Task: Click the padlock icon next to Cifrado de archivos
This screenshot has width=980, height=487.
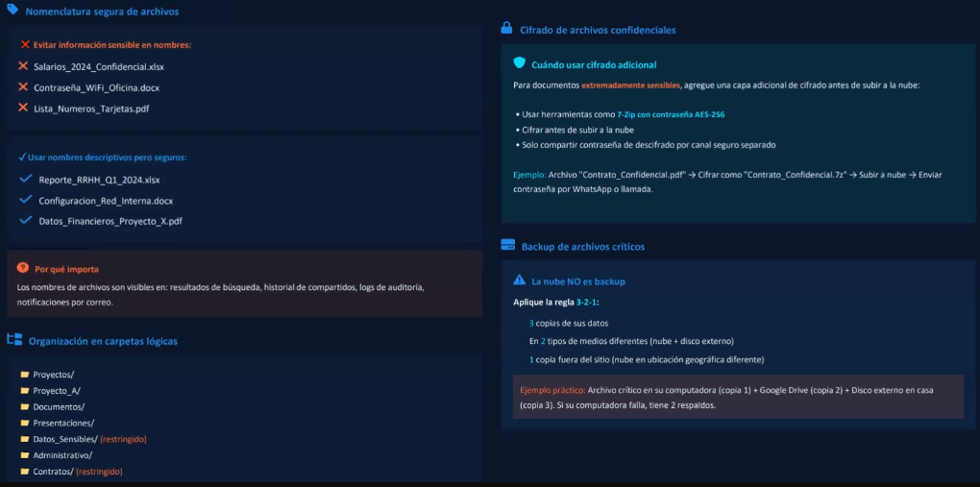Action: (x=506, y=29)
